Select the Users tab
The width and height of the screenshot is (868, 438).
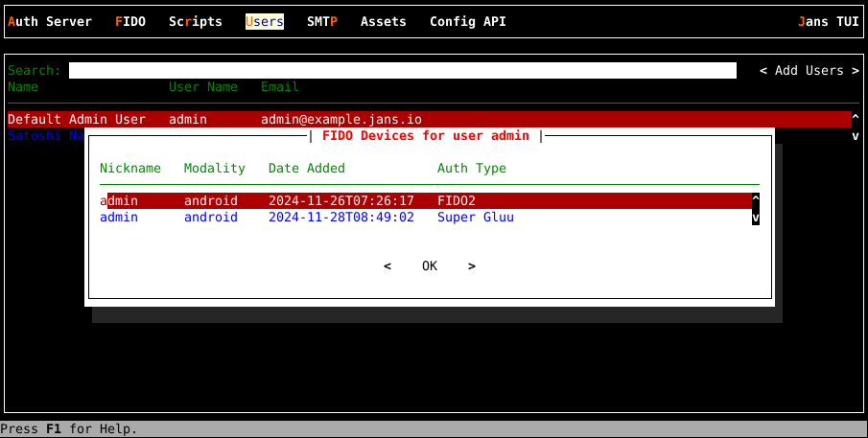point(265,21)
